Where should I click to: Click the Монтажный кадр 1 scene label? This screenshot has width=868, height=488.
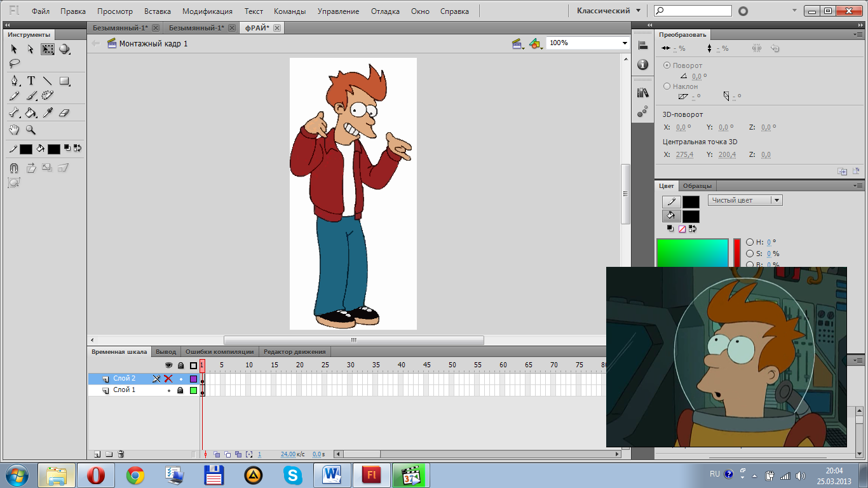click(153, 43)
